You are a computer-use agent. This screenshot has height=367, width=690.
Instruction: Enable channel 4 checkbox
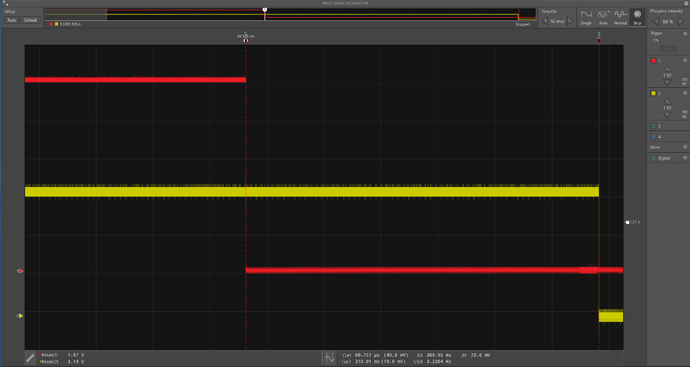[x=653, y=136]
